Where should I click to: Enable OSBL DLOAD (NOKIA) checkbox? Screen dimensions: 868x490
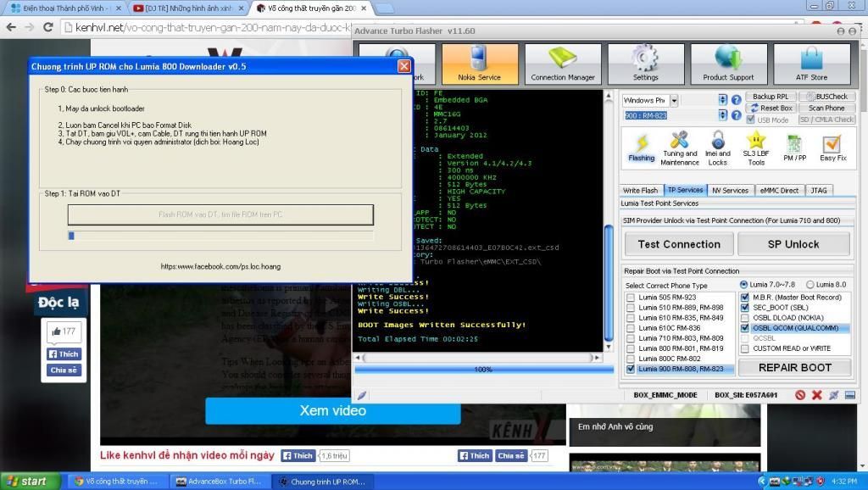click(x=745, y=318)
